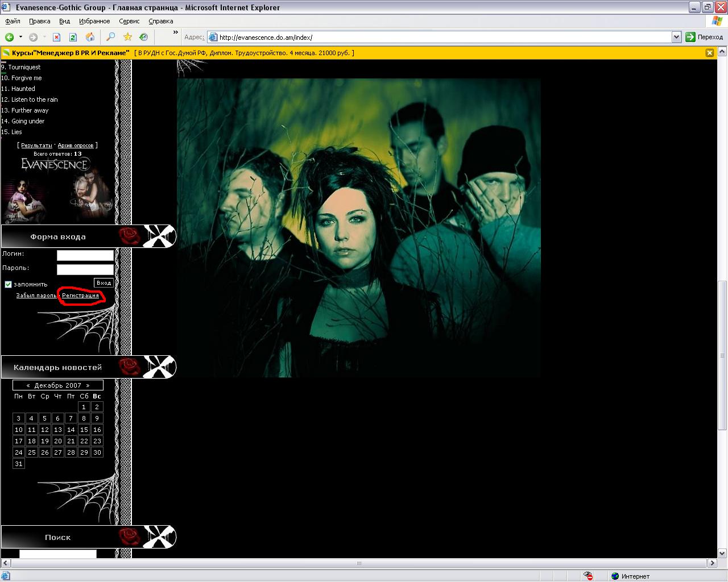Open the Правка menu
Screen dimensions: 728x582
point(39,21)
